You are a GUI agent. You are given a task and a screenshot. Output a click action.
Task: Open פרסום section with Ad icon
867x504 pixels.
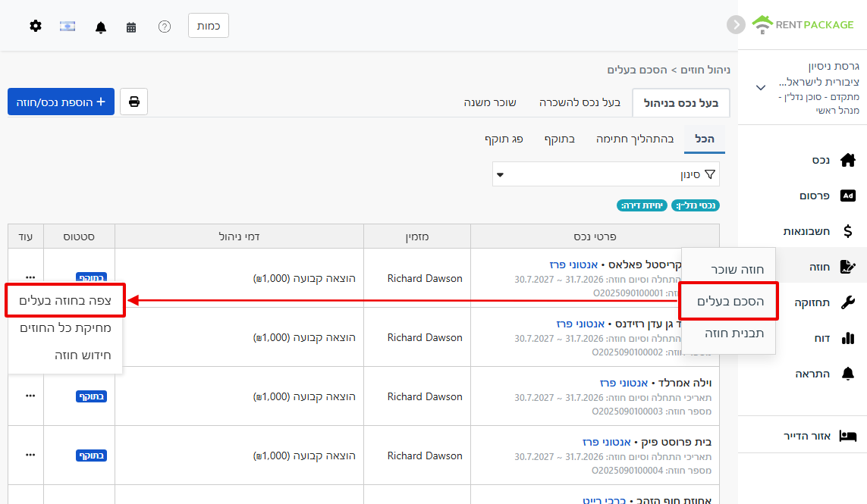pos(828,196)
